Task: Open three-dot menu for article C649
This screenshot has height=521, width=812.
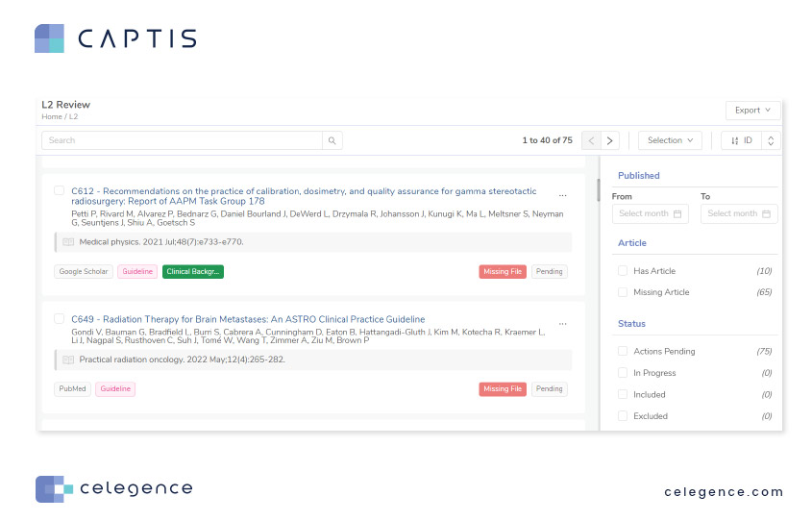Action: click(563, 323)
